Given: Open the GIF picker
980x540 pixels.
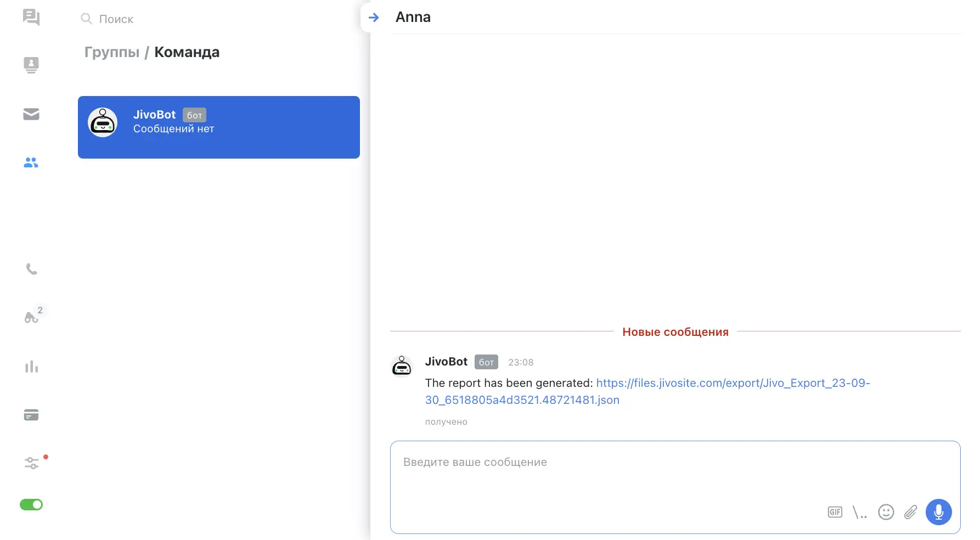Looking at the screenshot, I should point(835,512).
